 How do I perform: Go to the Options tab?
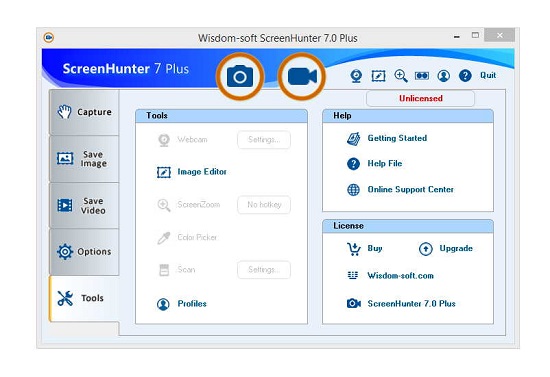(x=84, y=252)
